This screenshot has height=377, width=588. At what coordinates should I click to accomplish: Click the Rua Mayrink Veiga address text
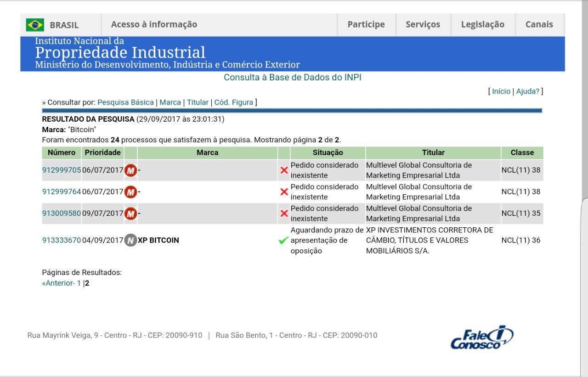coord(115,335)
